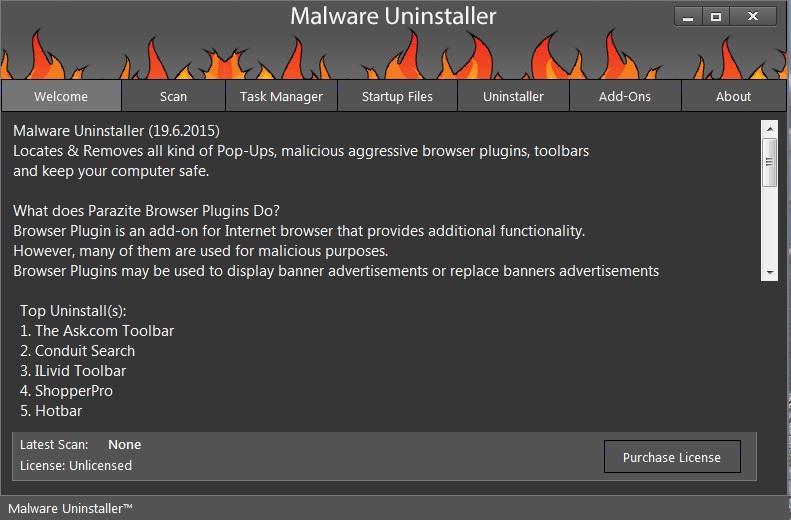Show the Add-Ons tab

(625, 96)
